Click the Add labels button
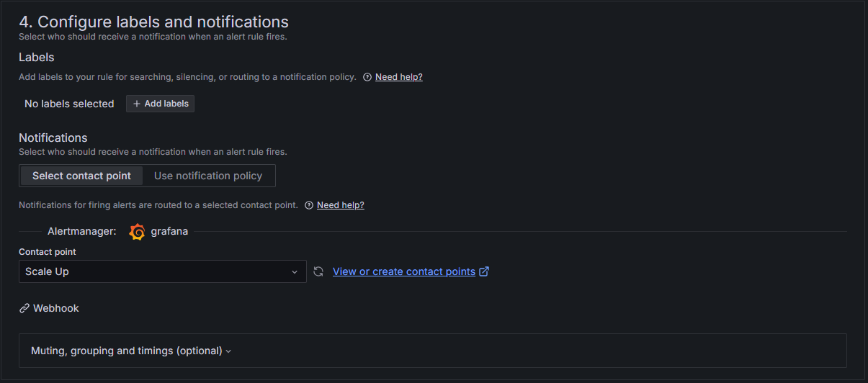This screenshot has height=383, width=868. (x=160, y=104)
